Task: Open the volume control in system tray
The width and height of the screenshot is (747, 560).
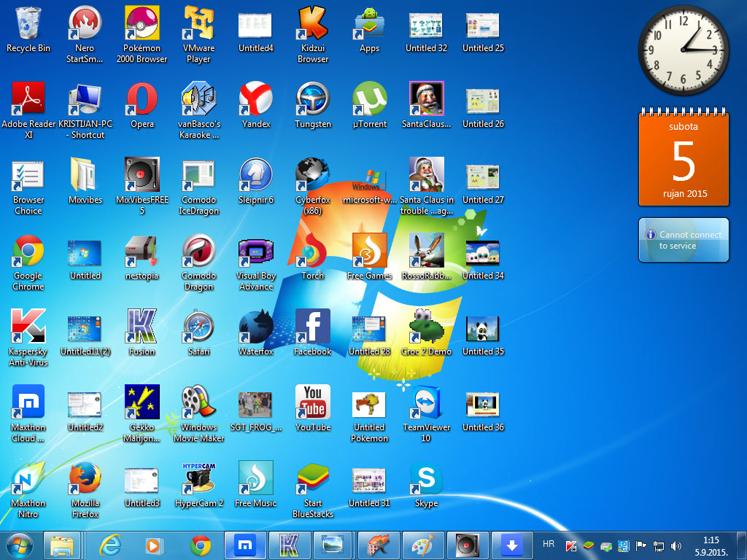Action: coord(676,546)
